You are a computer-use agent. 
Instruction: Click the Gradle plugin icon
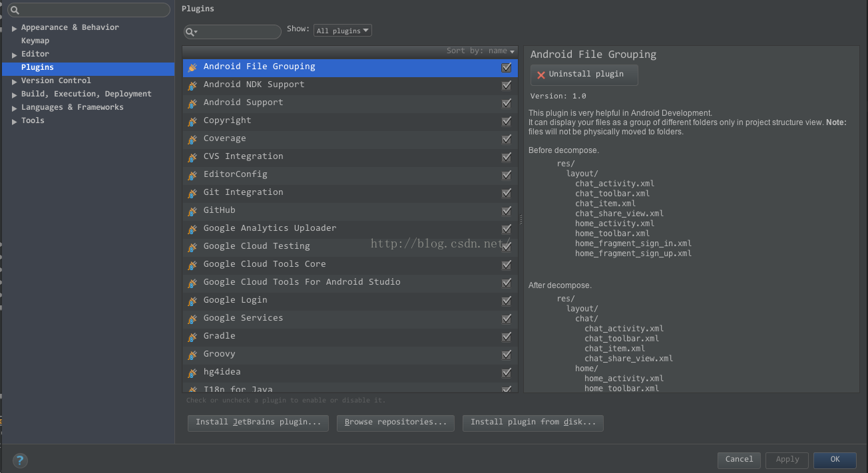click(192, 337)
